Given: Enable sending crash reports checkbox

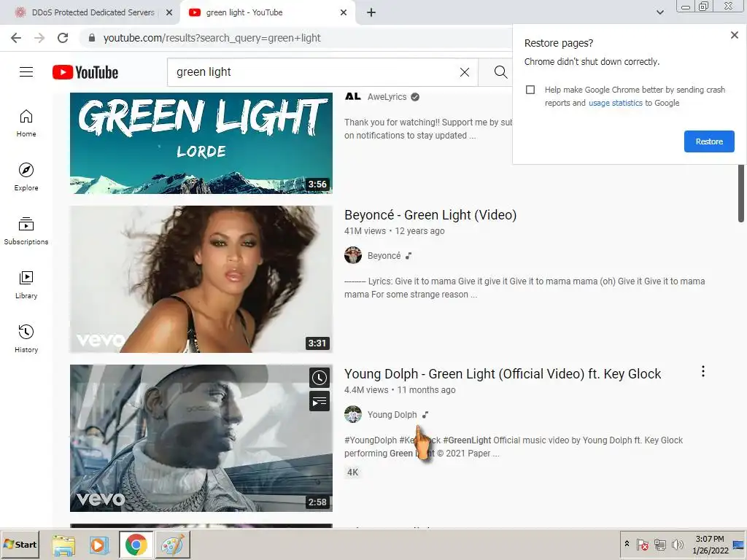Looking at the screenshot, I should coord(530,90).
